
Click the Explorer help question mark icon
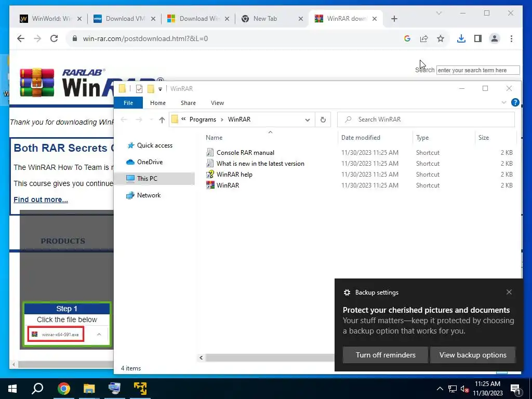[515, 102]
